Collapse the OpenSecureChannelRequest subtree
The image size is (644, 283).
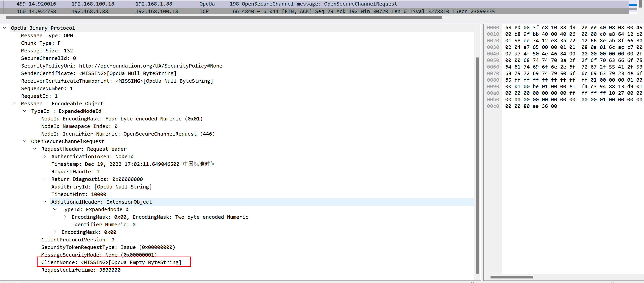coord(24,141)
